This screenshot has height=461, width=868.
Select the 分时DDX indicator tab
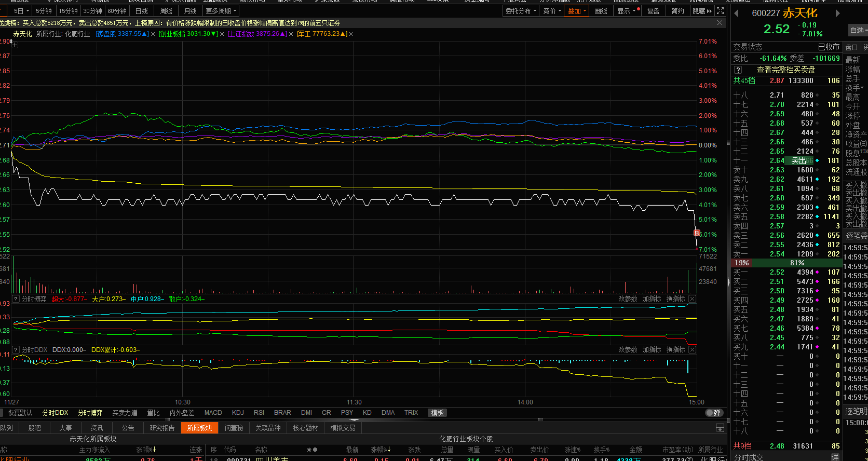(x=55, y=413)
